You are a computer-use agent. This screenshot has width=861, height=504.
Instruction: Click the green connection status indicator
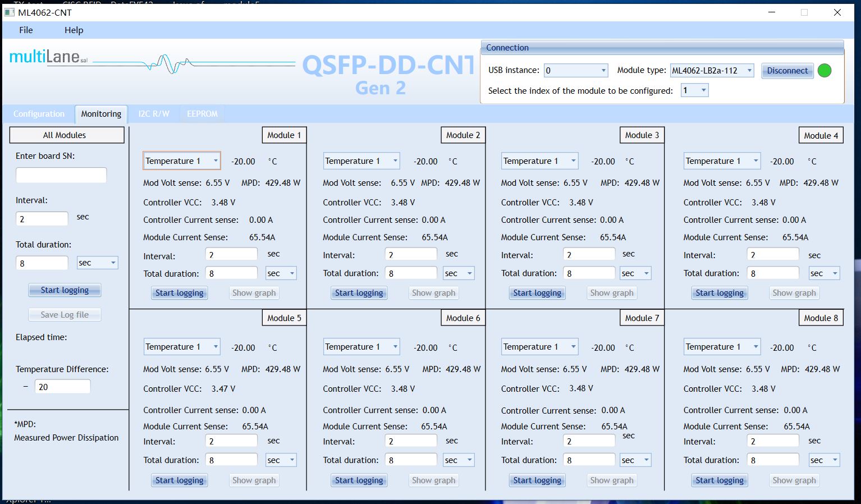[x=825, y=71]
